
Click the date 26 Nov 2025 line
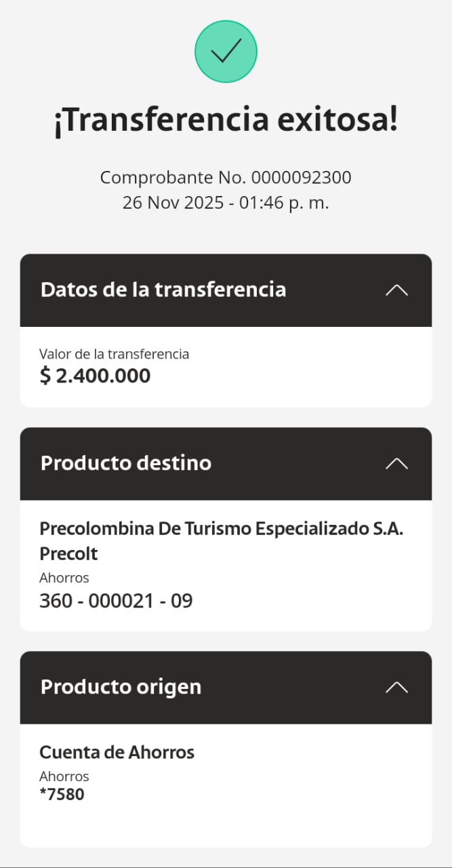[x=178, y=202]
